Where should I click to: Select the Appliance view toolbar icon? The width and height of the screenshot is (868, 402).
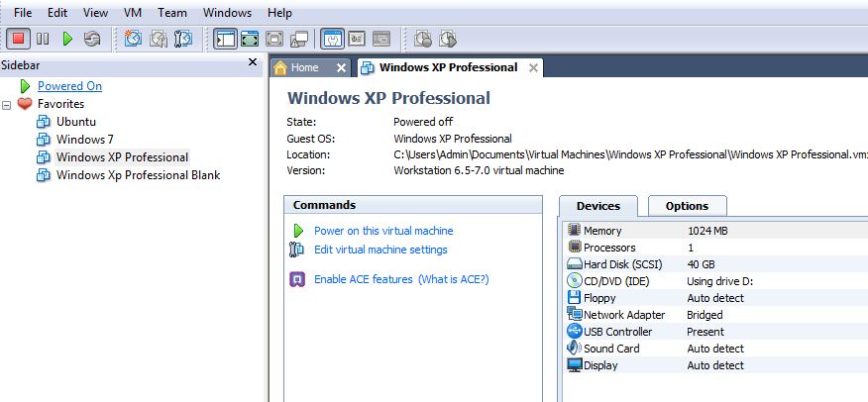(x=357, y=39)
